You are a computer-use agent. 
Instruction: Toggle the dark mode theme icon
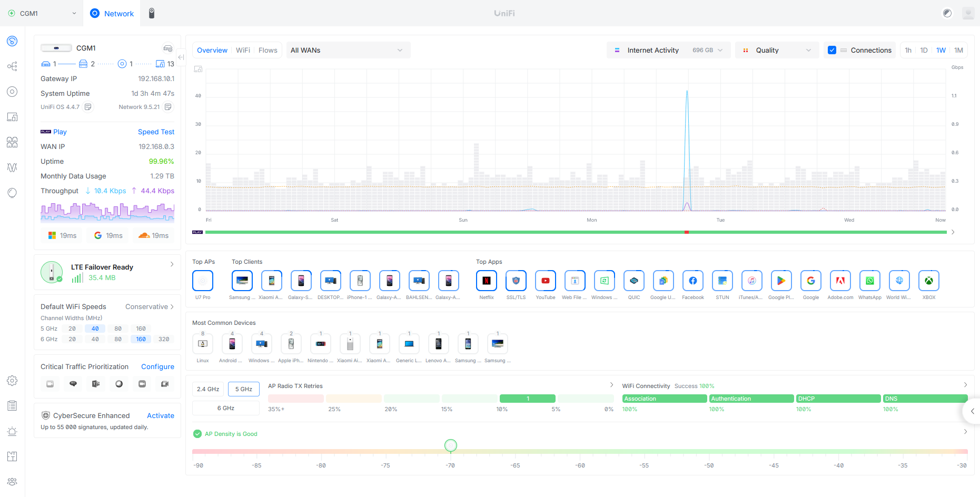(947, 13)
